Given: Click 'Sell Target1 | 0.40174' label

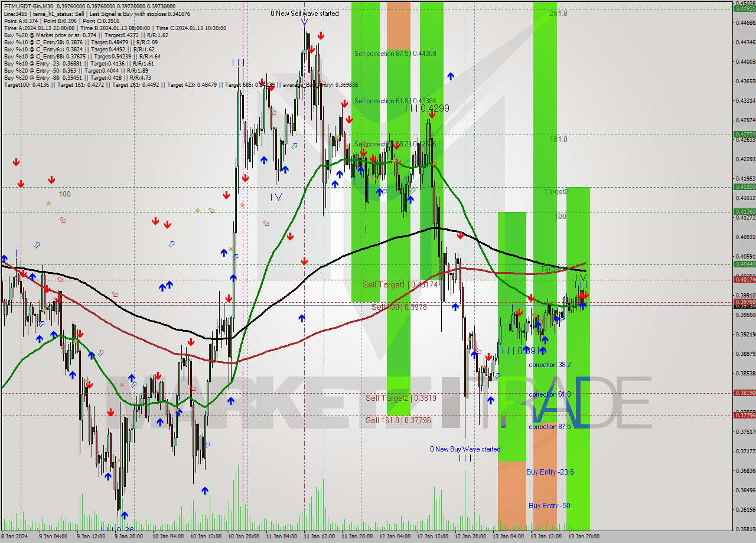Looking at the screenshot, I should click(400, 284).
